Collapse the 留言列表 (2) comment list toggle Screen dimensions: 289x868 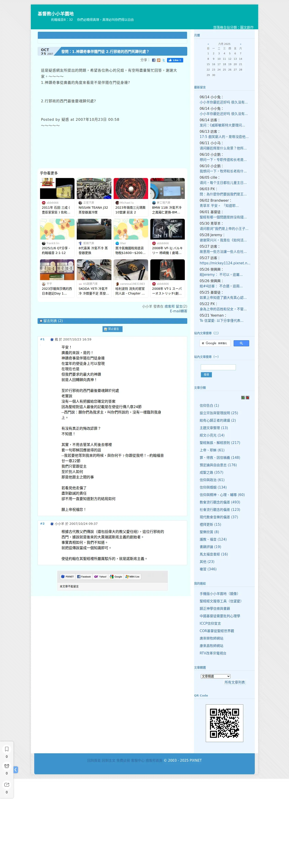click(41, 321)
